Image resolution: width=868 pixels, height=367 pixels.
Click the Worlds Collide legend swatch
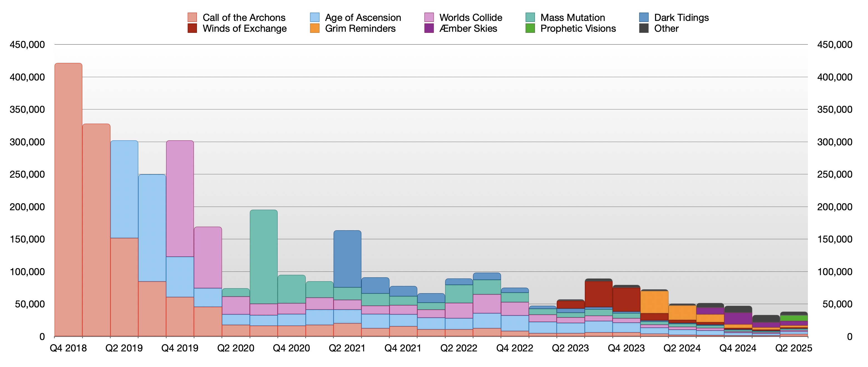tap(429, 17)
